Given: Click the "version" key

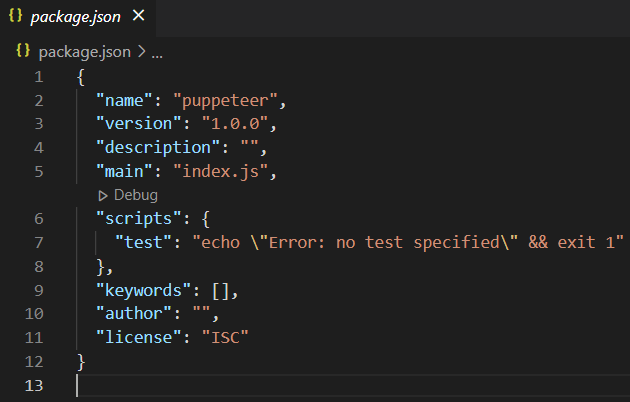Looking at the screenshot, I should (x=139, y=124).
